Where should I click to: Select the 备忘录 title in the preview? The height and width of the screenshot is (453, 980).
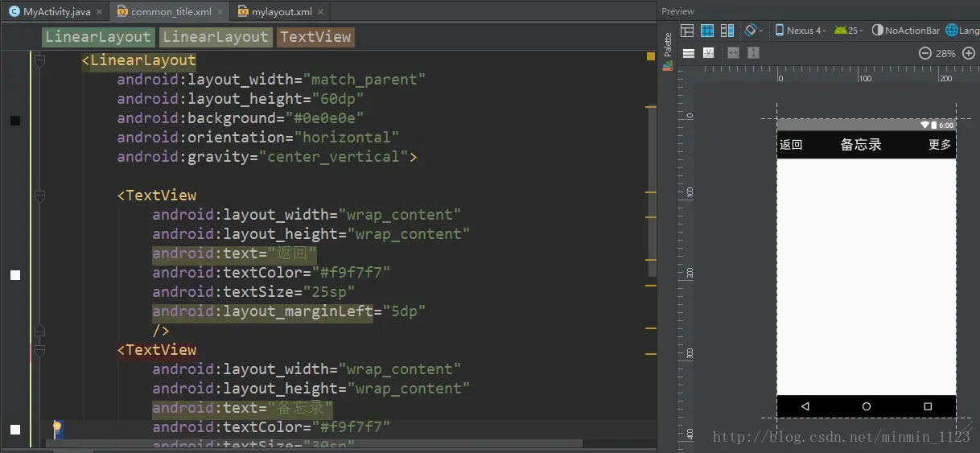[861, 145]
